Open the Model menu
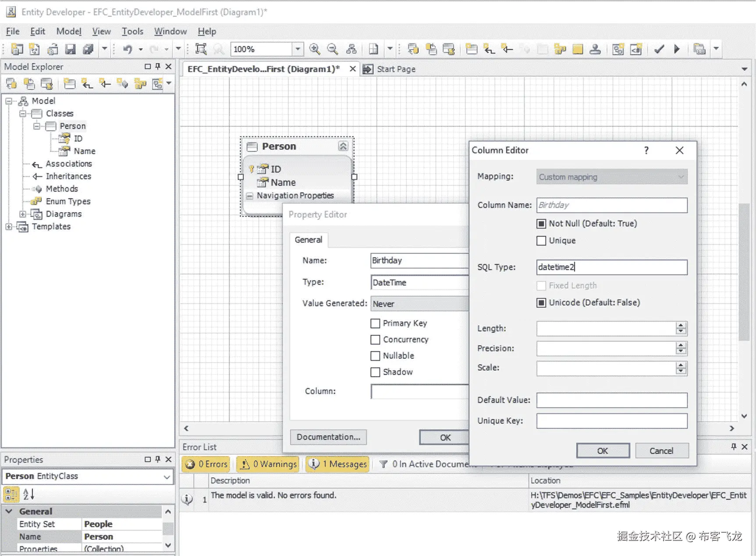Image resolution: width=756 pixels, height=556 pixels. pyautogui.click(x=69, y=31)
